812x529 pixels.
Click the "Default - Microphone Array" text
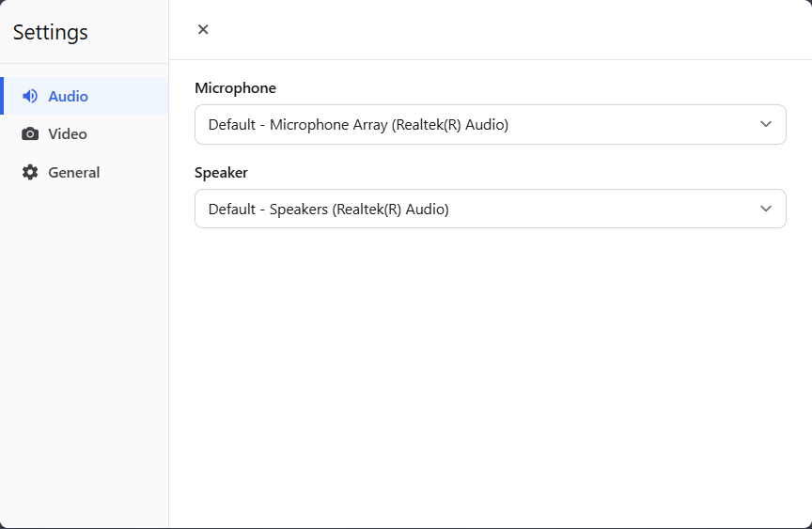click(x=358, y=124)
